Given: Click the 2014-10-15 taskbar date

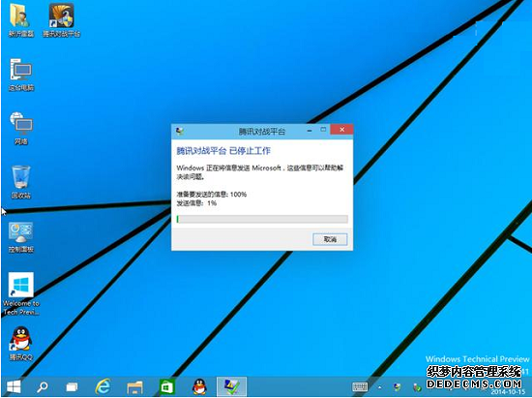Looking at the screenshot, I should tap(508, 392).
